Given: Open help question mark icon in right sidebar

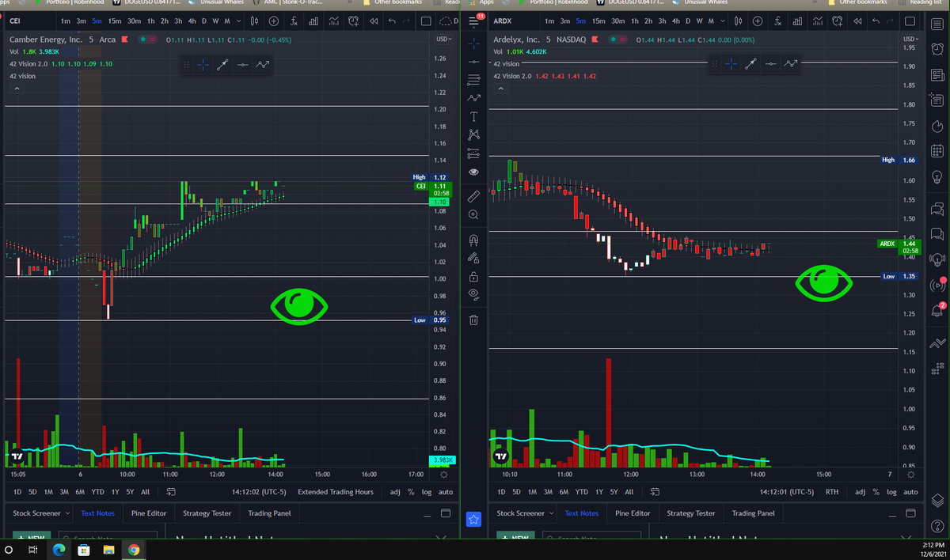Looking at the screenshot, I should pyautogui.click(x=937, y=526).
